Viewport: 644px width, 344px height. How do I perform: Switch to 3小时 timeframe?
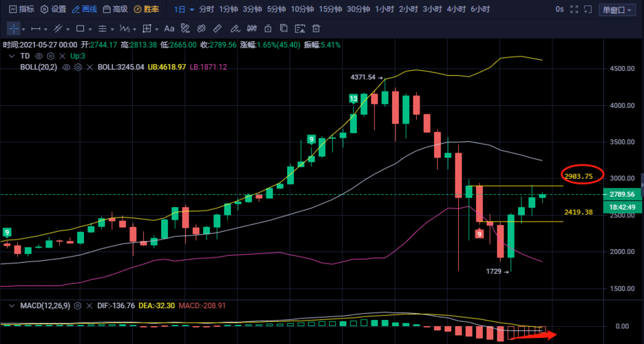point(433,10)
